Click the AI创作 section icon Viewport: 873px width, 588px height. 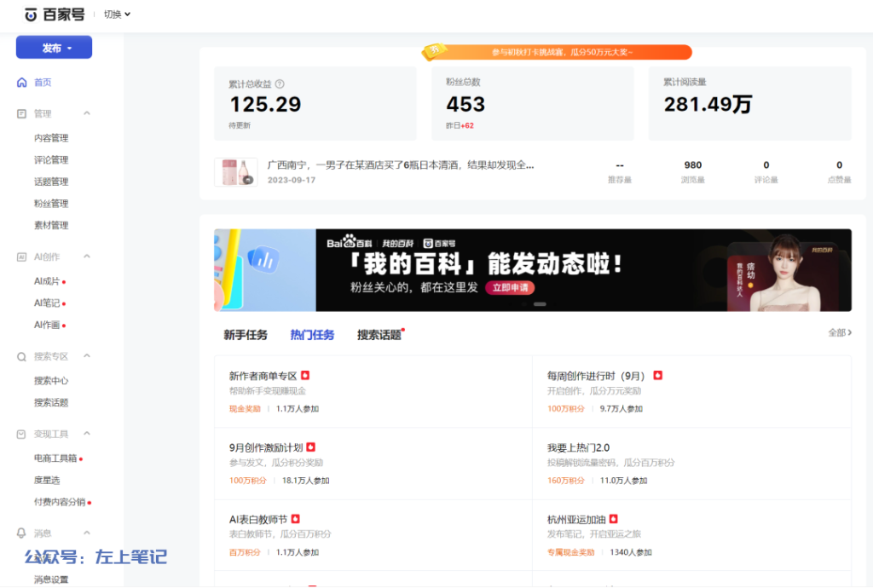tap(21, 257)
